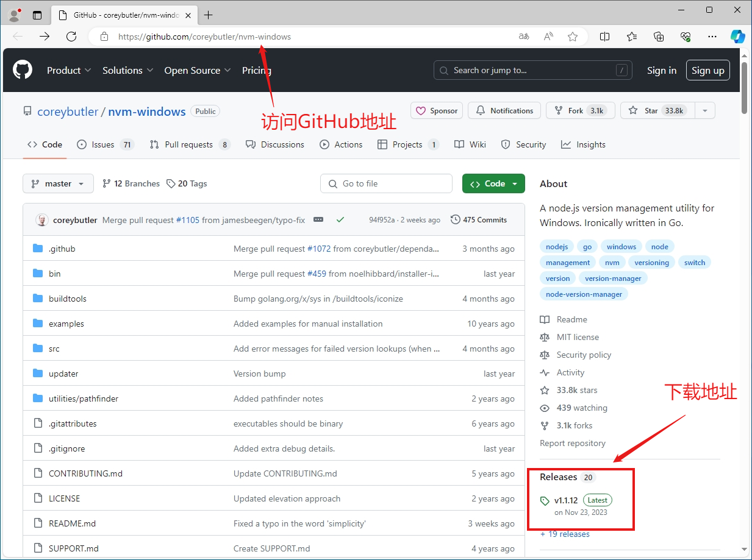Click the Notifications button
752x560 pixels.
[x=504, y=110]
